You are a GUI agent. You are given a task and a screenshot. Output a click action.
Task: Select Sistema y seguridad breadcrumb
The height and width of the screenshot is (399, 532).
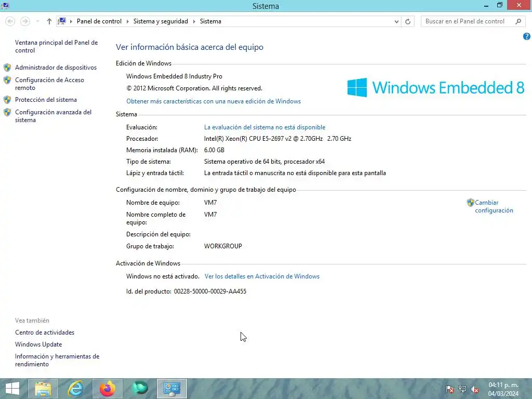(161, 21)
